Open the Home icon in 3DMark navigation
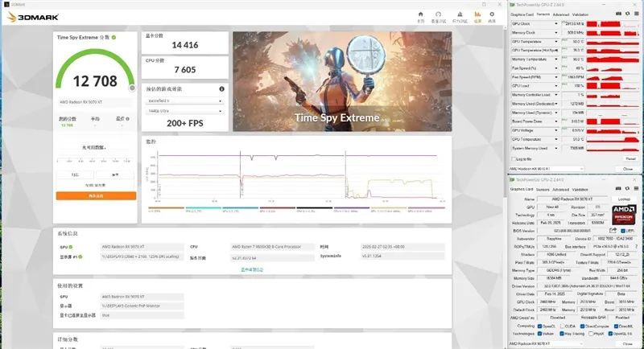The width and height of the screenshot is (644, 349). [420, 14]
